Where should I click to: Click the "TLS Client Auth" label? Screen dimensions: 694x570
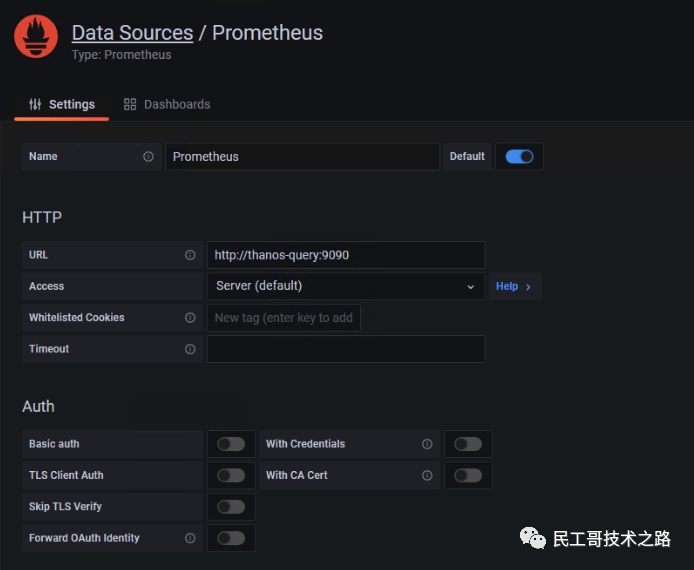[x=66, y=475]
